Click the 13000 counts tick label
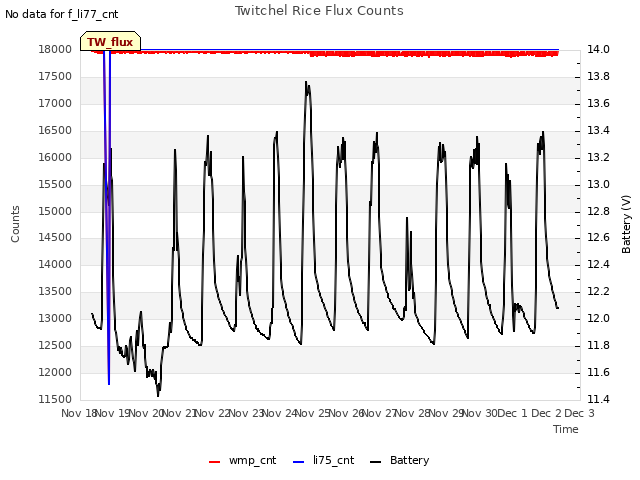 (55, 318)
